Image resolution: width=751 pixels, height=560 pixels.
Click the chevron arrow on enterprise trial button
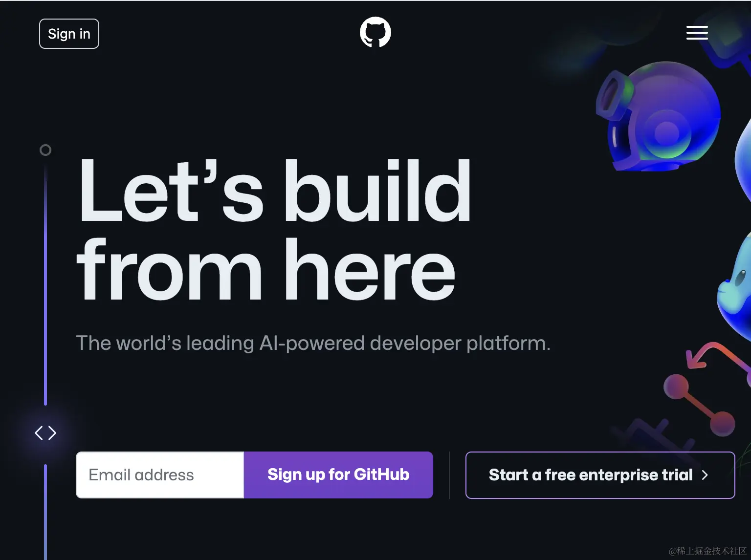pyautogui.click(x=705, y=475)
